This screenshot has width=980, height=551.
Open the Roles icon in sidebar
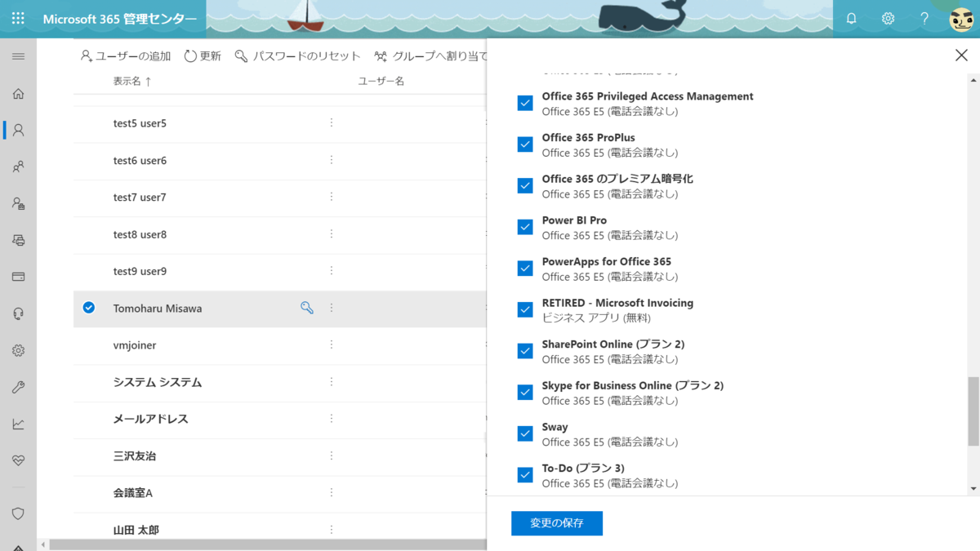(18, 203)
